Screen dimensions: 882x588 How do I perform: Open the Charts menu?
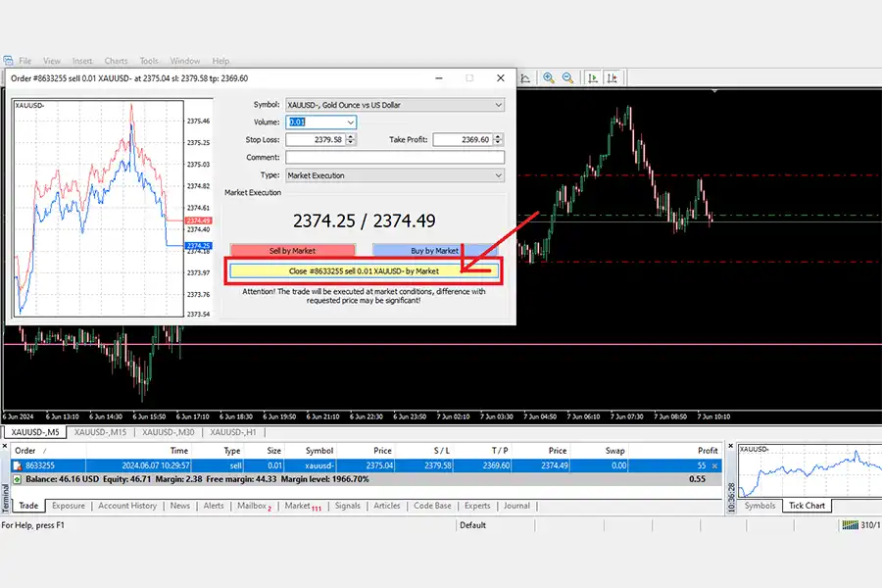(116, 61)
